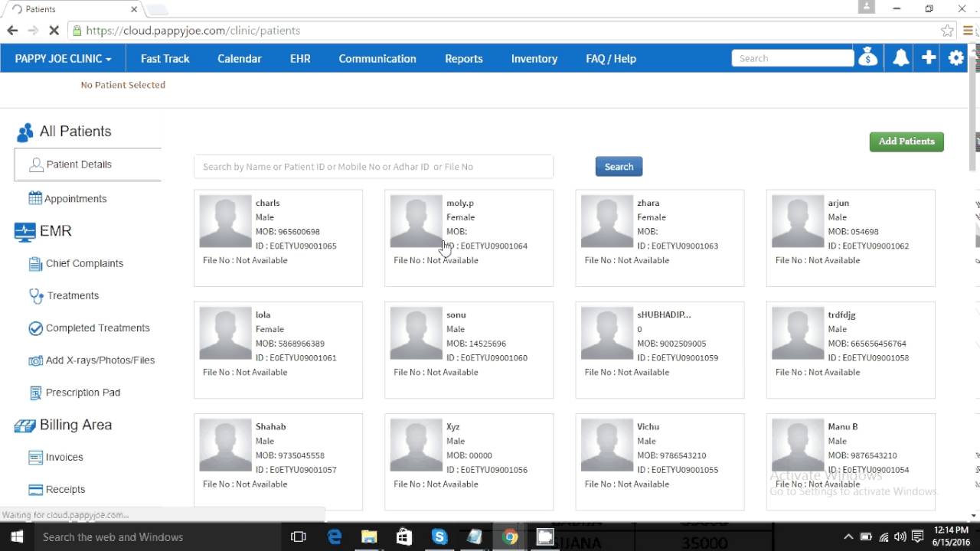Screen dimensions: 980x551
Task: Click the Prescription Pad icon
Action: click(x=35, y=393)
